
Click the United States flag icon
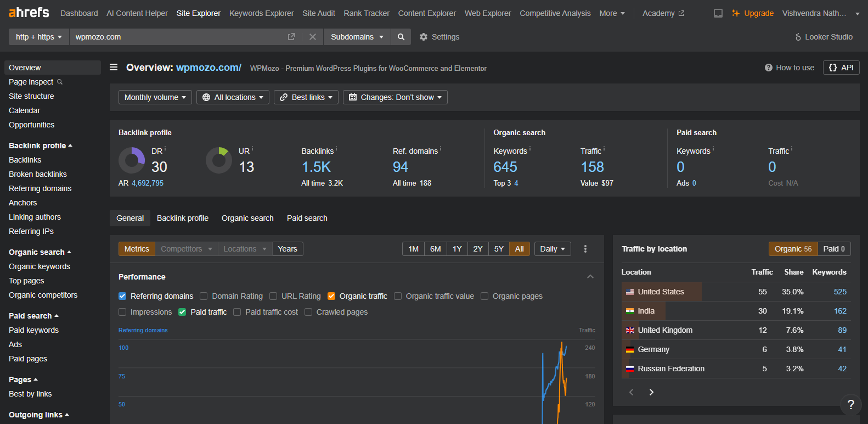[x=630, y=292]
